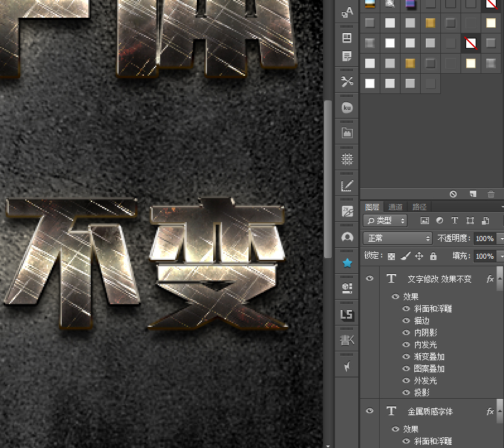Collapse effects of 文字修改 效果不变 layer
Viewport: 504px width, 448px height.
click(500, 278)
